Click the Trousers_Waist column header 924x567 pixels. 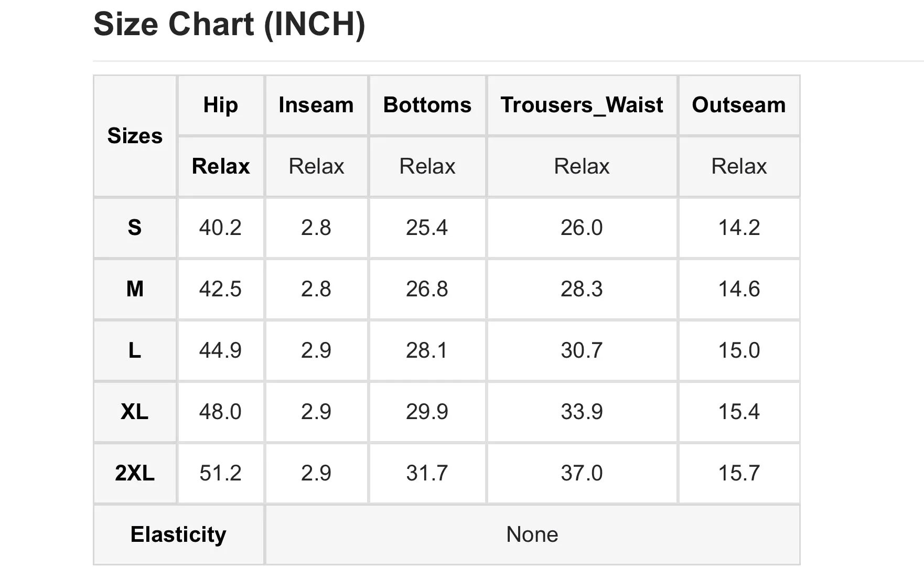pyautogui.click(x=582, y=105)
